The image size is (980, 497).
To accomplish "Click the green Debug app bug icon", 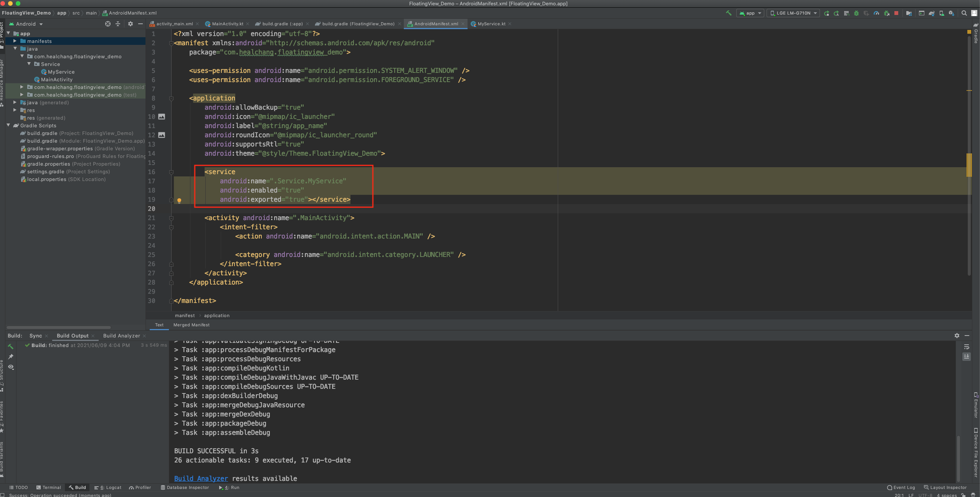I will coord(856,13).
